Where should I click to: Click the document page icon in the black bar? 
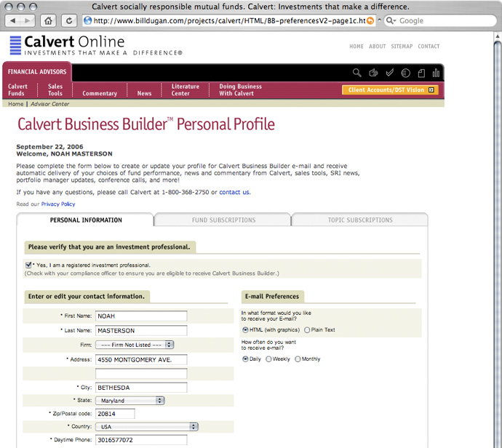422,73
